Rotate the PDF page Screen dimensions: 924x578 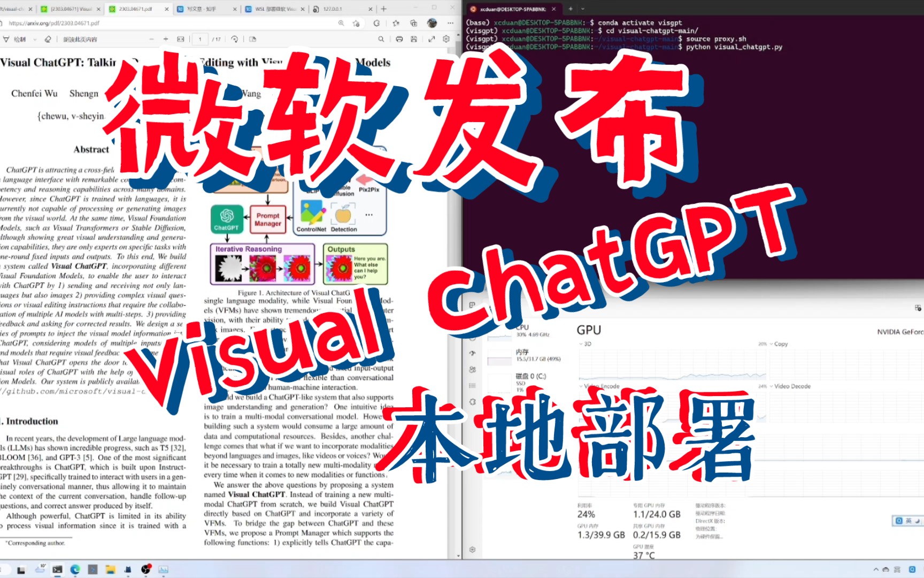235,39
